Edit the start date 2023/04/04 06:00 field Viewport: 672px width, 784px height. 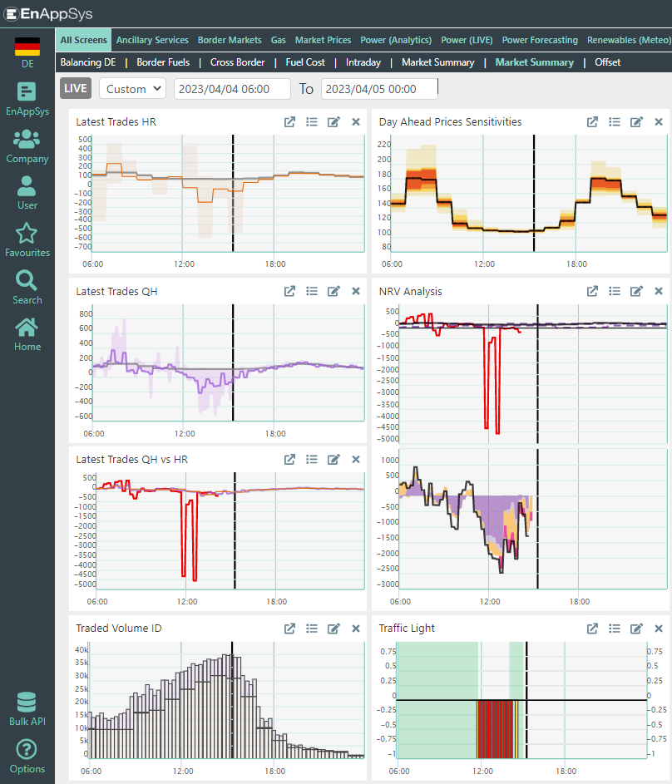tap(232, 88)
